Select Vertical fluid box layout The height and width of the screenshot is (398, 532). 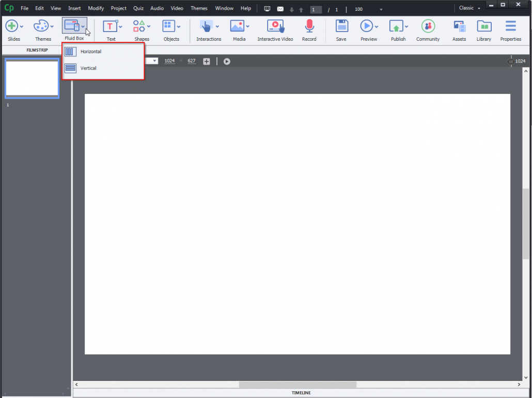(x=88, y=68)
